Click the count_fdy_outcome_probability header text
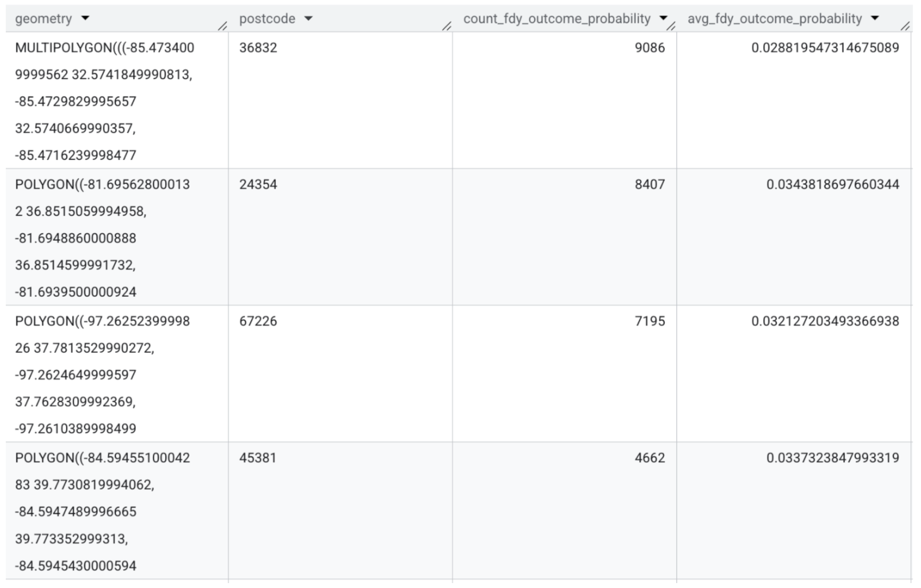Image resolution: width=921 pixels, height=588 pixels. pos(557,19)
